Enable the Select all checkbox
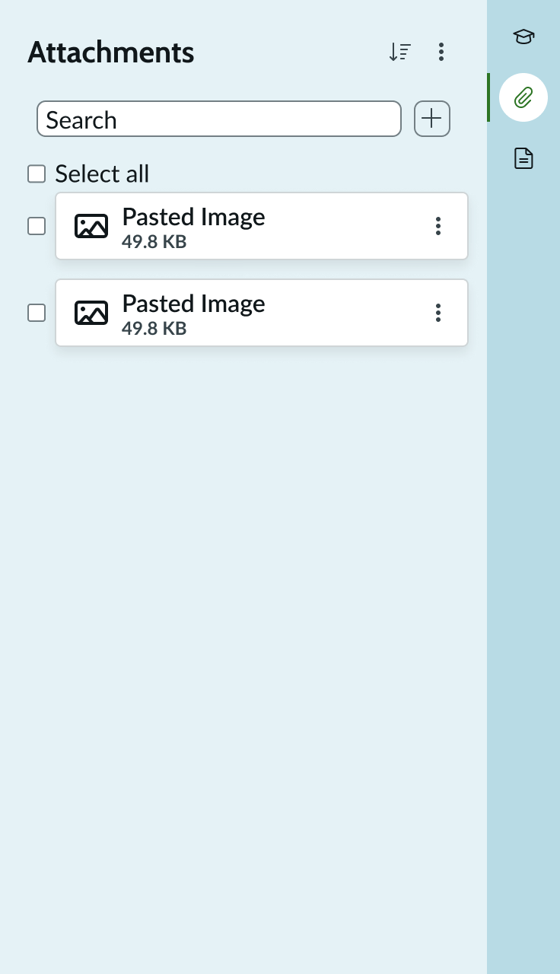Viewport: 560px width, 974px height. point(37,173)
